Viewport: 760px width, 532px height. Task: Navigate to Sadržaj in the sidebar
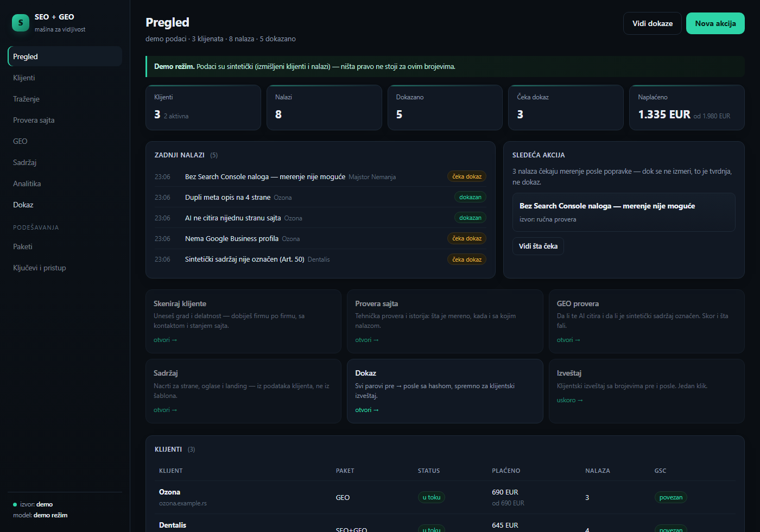65,162
